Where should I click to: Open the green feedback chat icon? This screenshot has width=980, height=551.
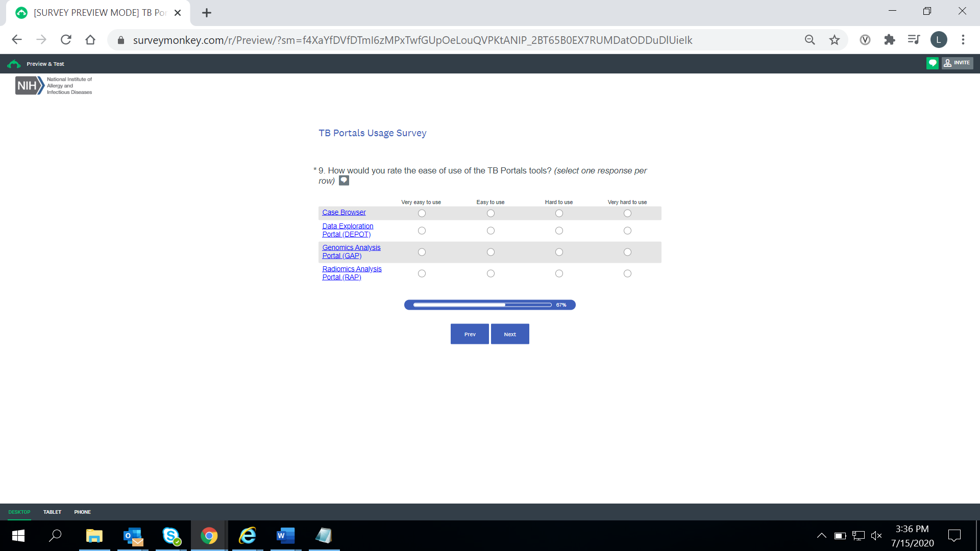pyautogui.click(x=932, y=63)
